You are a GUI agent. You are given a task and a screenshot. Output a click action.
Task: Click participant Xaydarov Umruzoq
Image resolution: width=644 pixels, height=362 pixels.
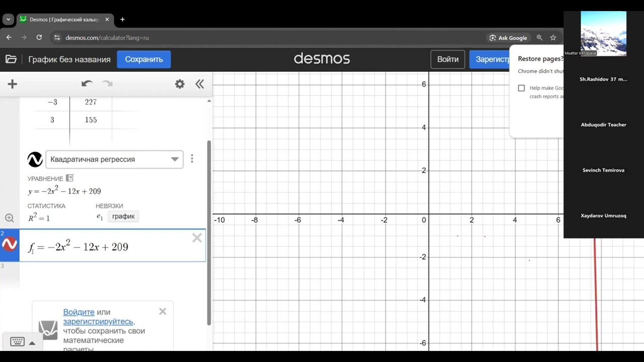click(603, 216)
